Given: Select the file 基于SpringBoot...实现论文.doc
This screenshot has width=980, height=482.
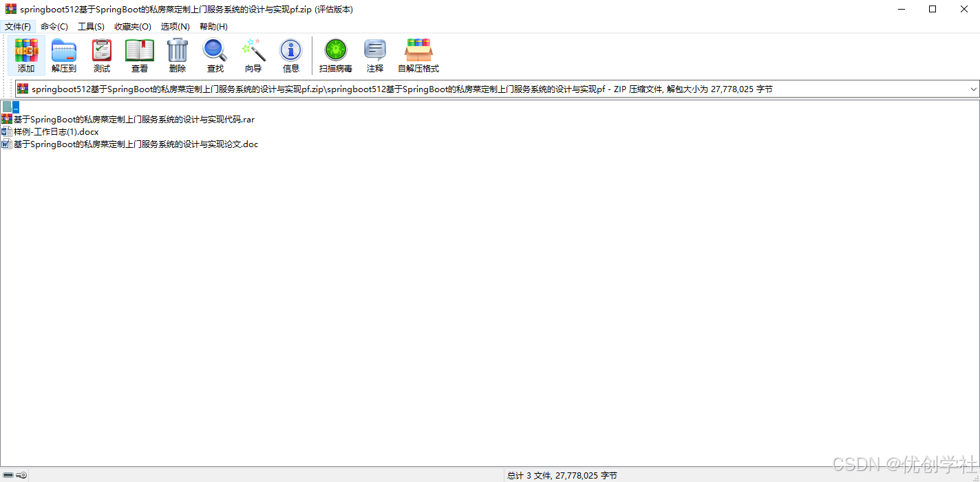Looking at the screenshot, I should tap(136, 144).
